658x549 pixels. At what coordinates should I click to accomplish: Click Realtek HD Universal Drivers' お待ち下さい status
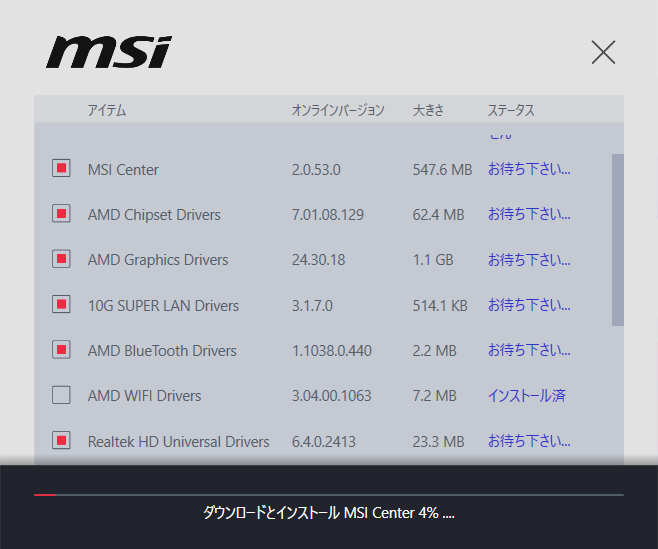(529, 441)
